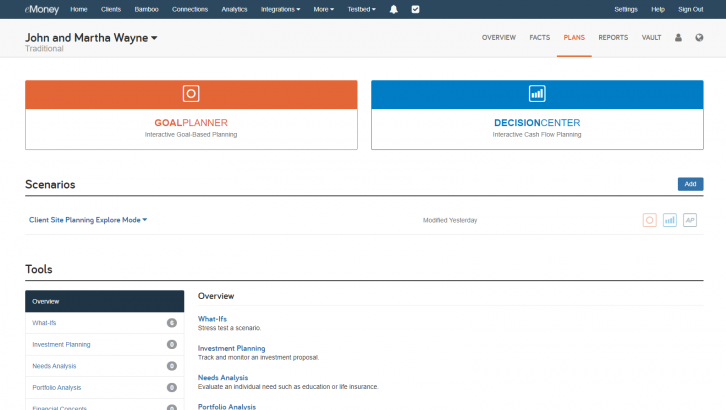Open Needs Analysis link in Overview panel

coord(223,378)
